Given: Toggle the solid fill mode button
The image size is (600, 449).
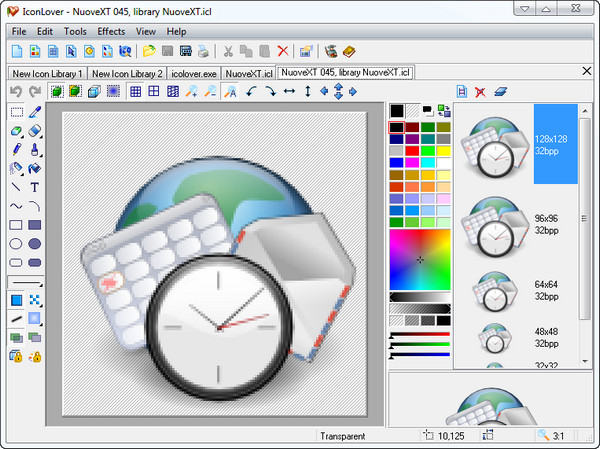Looking at the screenshot, I should click(16, 300).
